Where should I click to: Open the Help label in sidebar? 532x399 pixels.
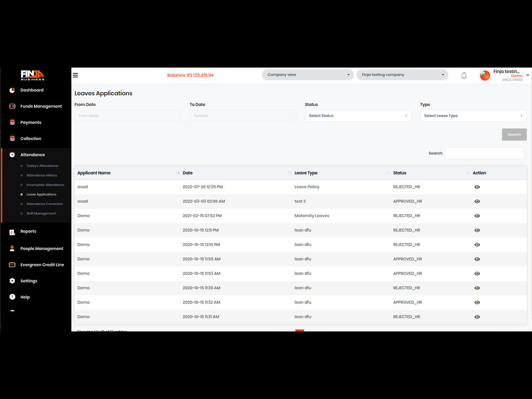point(25,297)
